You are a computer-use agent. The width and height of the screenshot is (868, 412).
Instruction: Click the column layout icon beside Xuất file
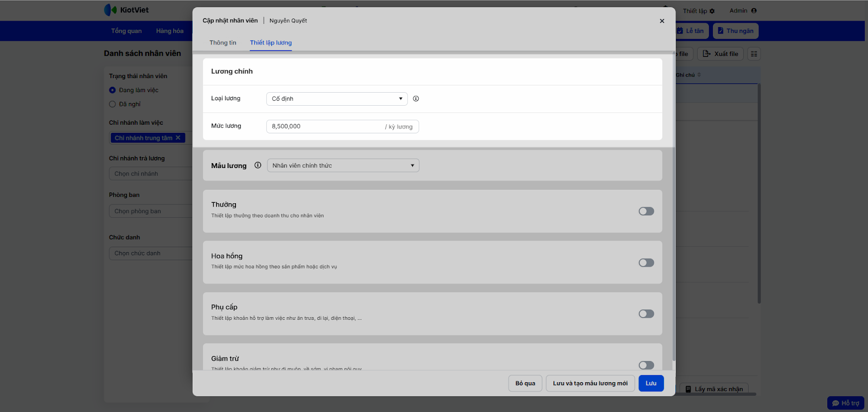(754, 54)
